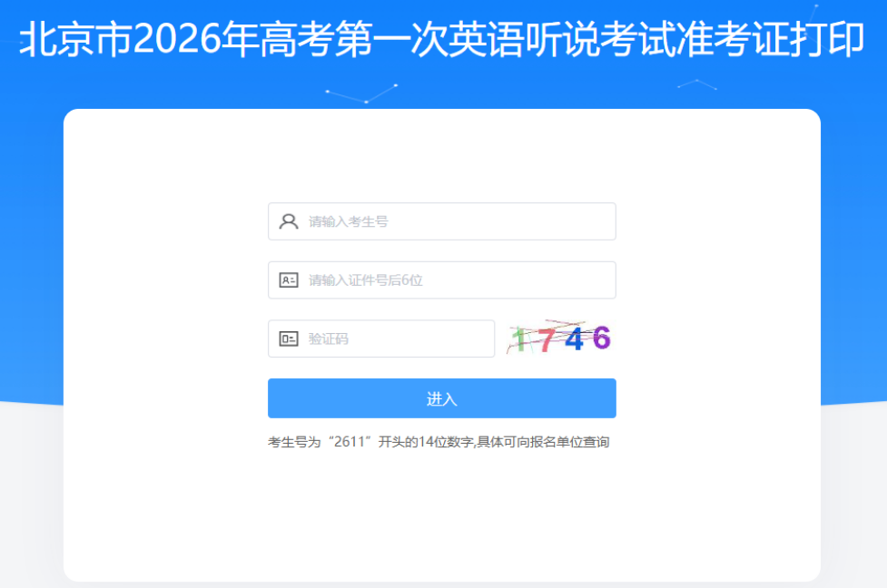Focus the 验证码 input field
The height and width of the screenshot is (588, 887).
coord(381,338)
